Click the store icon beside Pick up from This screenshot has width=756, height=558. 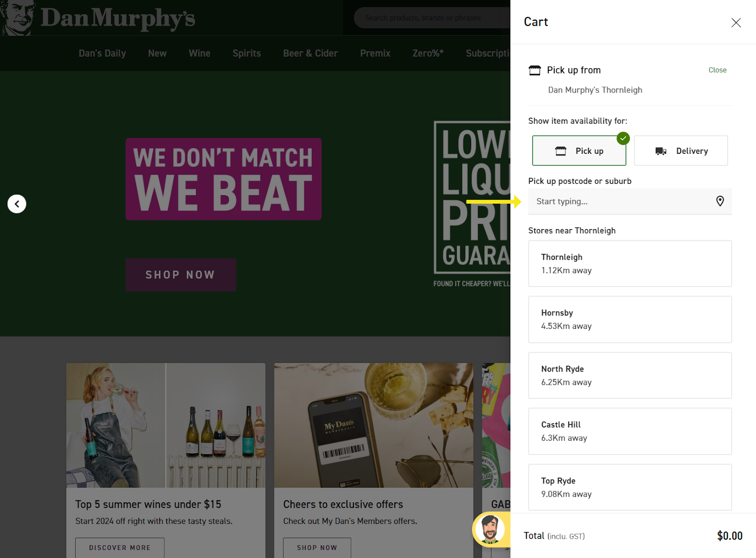[534, 70]
